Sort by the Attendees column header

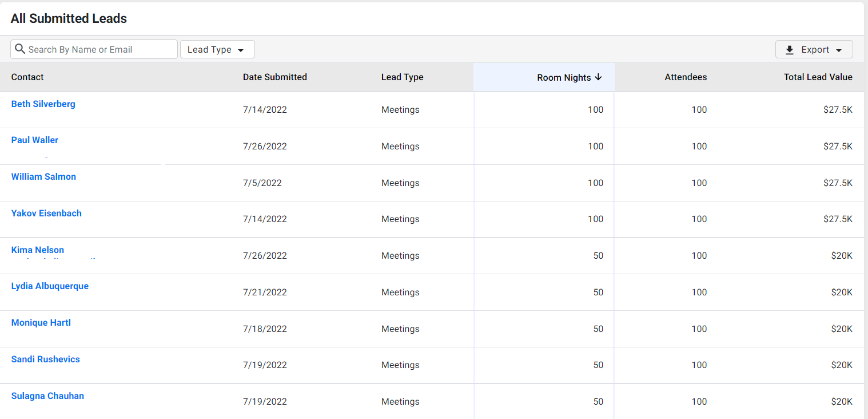click(x=686, y=77)
